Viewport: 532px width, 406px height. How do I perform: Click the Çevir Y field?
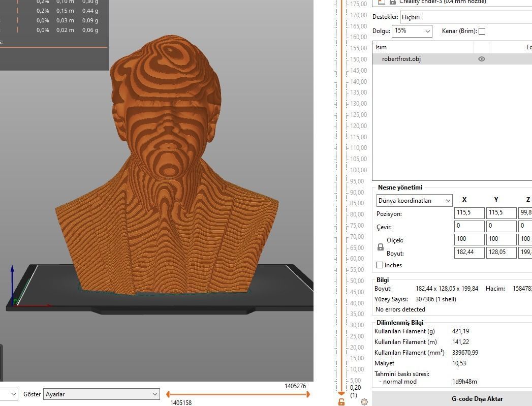[501, 226]
